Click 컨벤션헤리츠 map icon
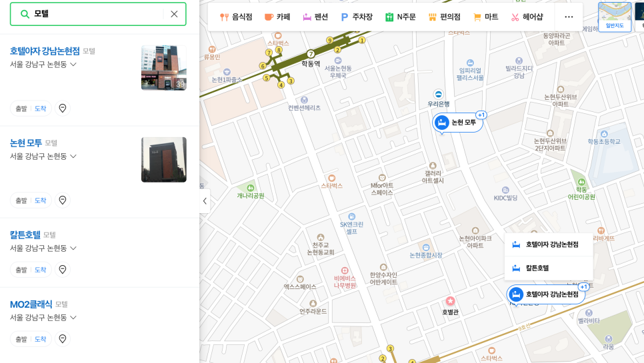644x363 pixels. pyautogui.click(x=305, y=100)
